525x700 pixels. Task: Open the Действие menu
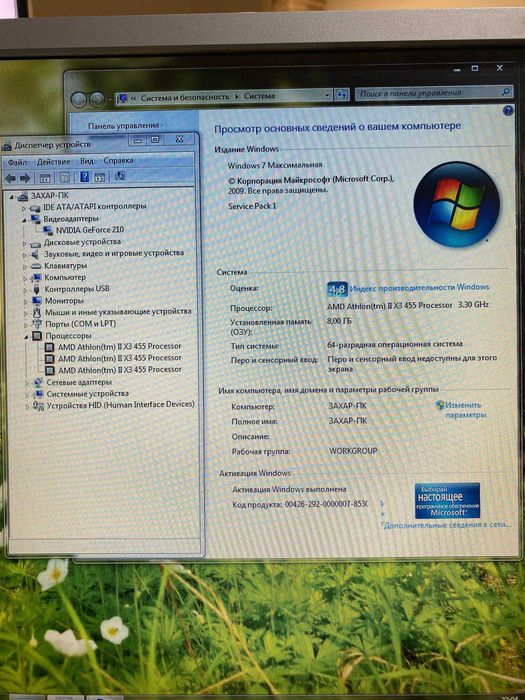54,162
